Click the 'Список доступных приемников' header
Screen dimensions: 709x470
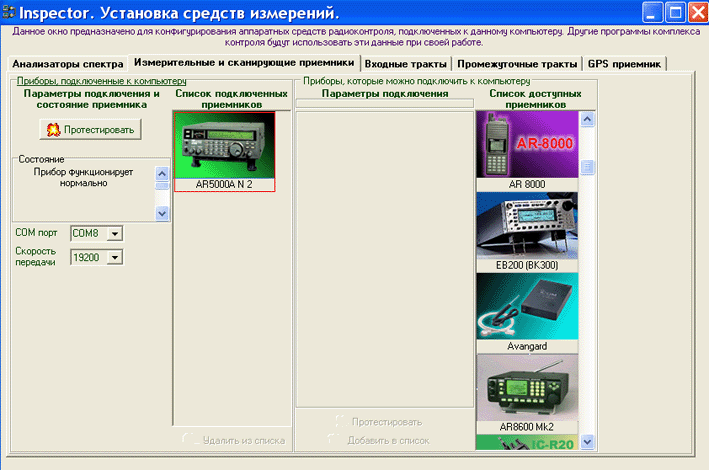(535, 99)
